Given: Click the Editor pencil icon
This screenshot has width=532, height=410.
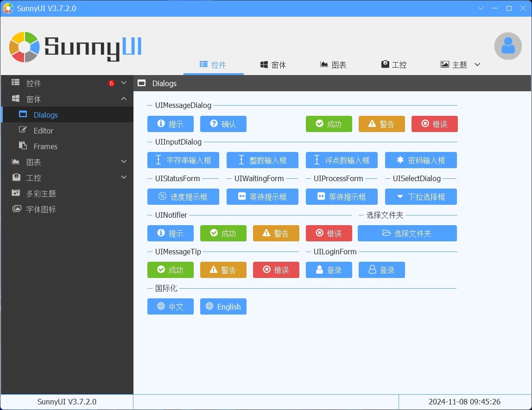Looking at the screenshot, I should coord(23,130).
